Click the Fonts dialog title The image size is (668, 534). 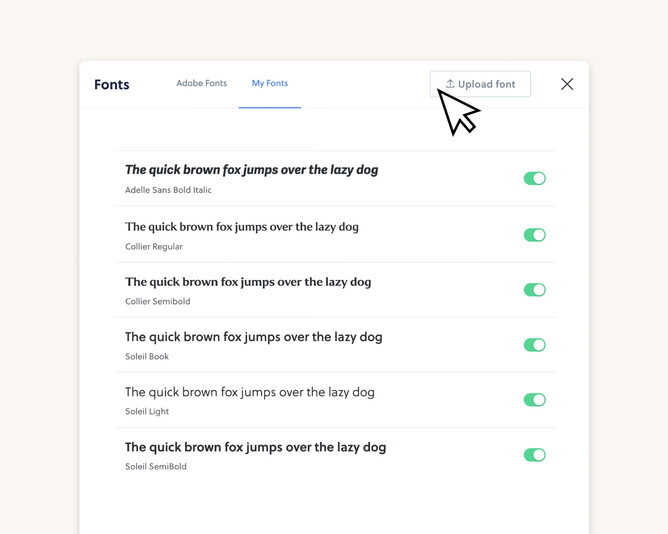(x=111, y=85)
